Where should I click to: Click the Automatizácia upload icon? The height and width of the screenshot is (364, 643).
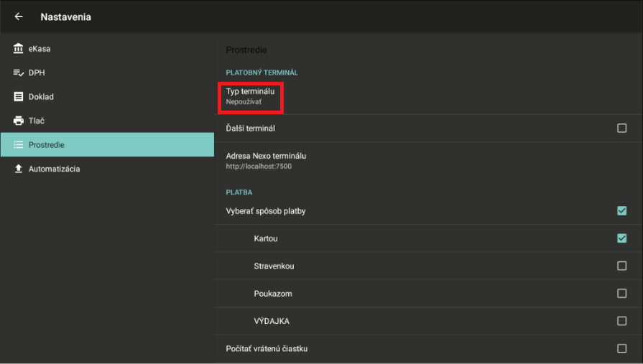(19, 169)
